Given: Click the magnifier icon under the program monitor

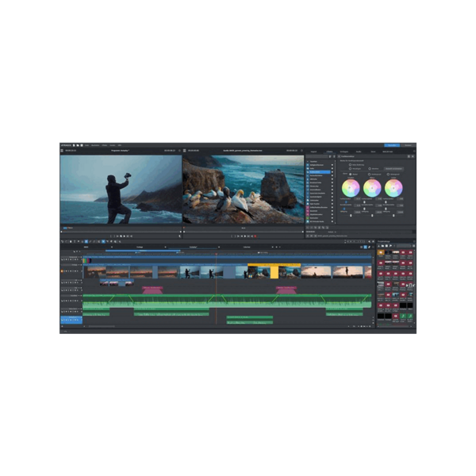Looking at the screenshot, I should (x=180, y=236).
